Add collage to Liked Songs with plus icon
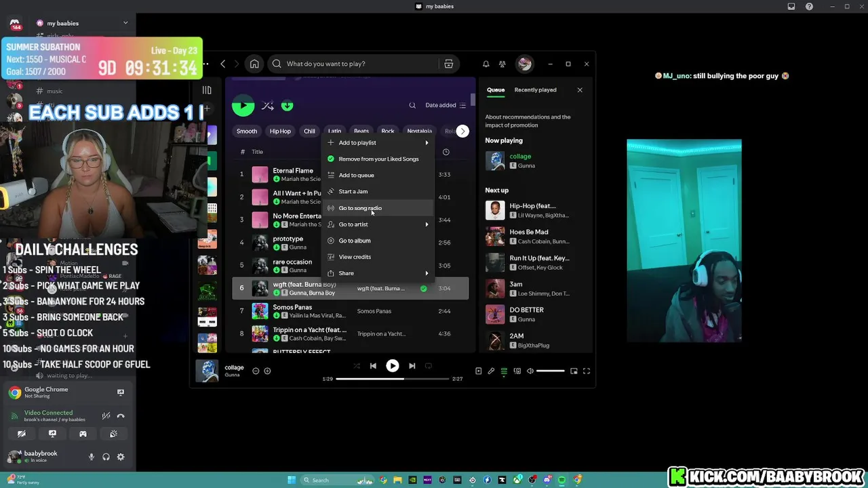868x488 pixels. point(267,371)
